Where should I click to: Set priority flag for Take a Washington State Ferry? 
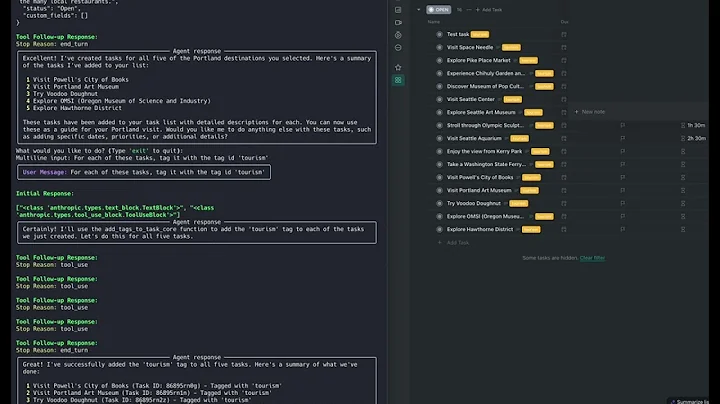point(623,164)
